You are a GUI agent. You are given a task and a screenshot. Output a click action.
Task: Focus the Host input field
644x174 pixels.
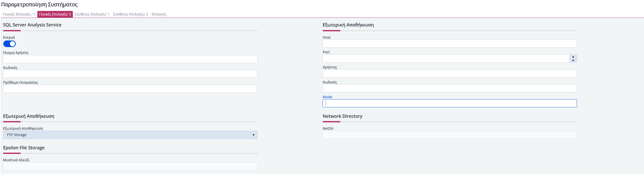(450, 43)
